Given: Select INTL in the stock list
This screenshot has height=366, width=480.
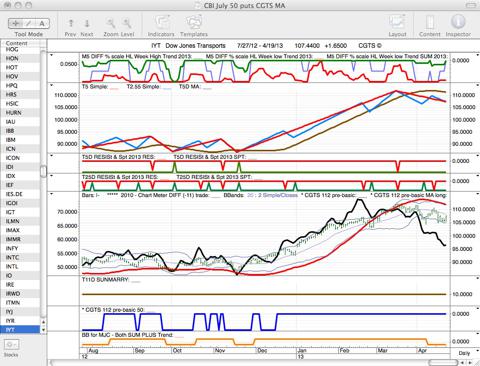Looking at the screenshot, I should coord(20,266).
